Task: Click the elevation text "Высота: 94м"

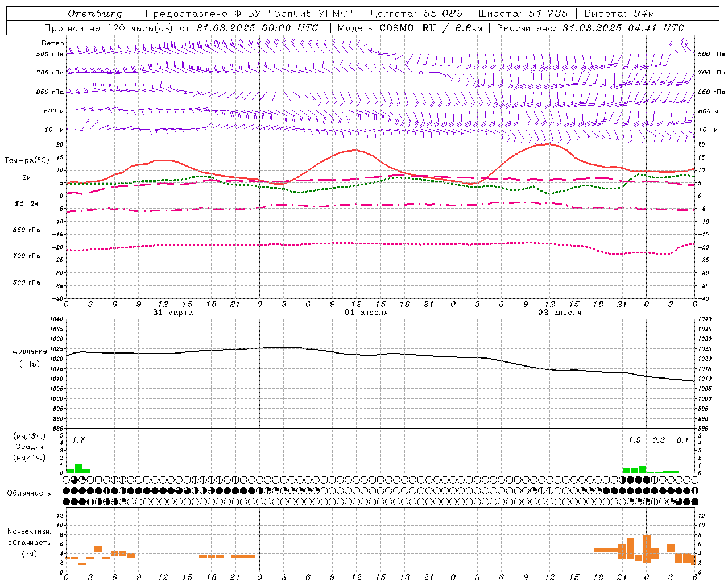Action: pyautogui.click(x=619, y=14)
